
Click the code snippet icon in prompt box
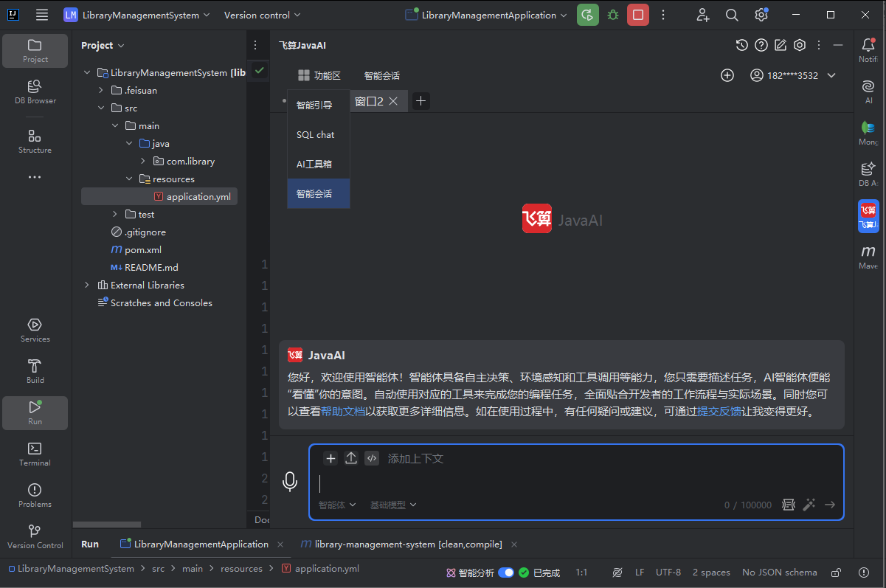[372, 458]
